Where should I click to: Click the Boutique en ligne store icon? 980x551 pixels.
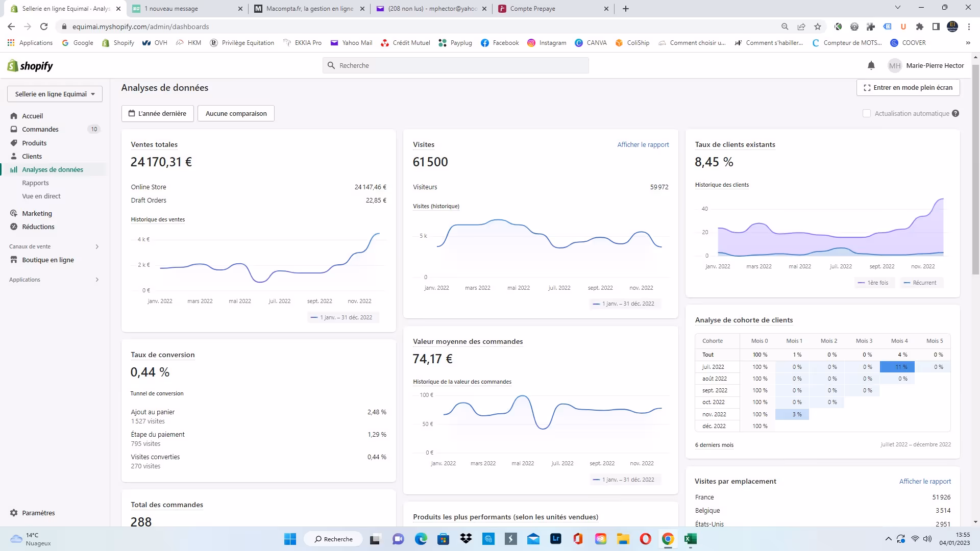[x=14, y=260]
